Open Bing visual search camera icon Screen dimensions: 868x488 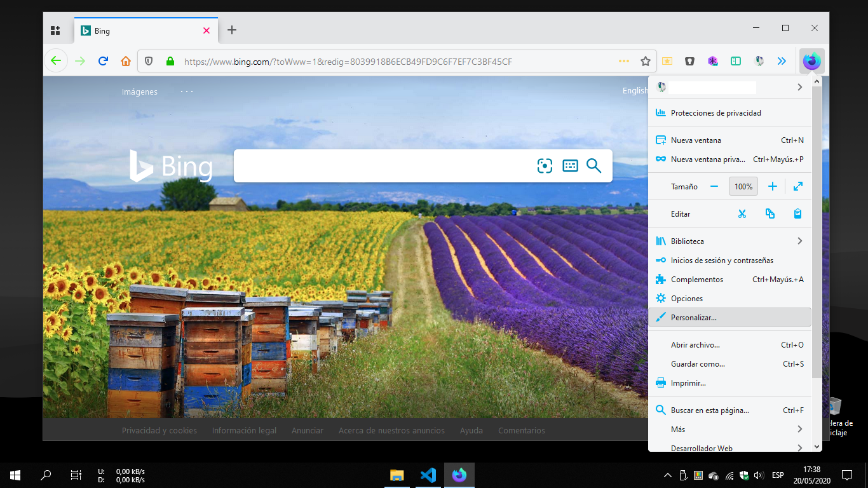[545, 166]
